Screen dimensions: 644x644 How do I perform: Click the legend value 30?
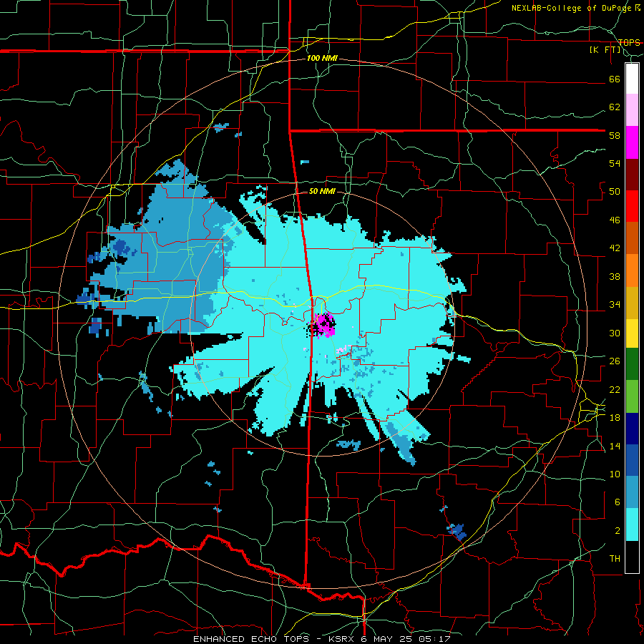(615, 333)
